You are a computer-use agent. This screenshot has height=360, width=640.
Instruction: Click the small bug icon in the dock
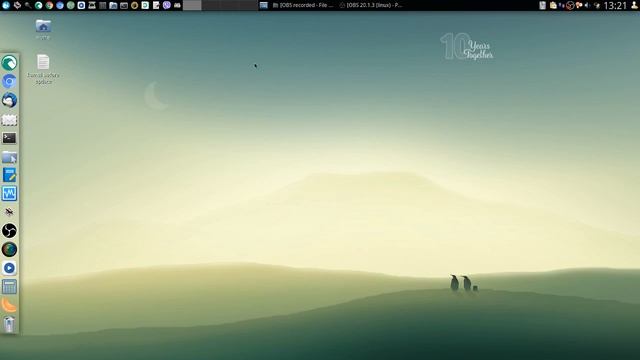pos(9,212)
